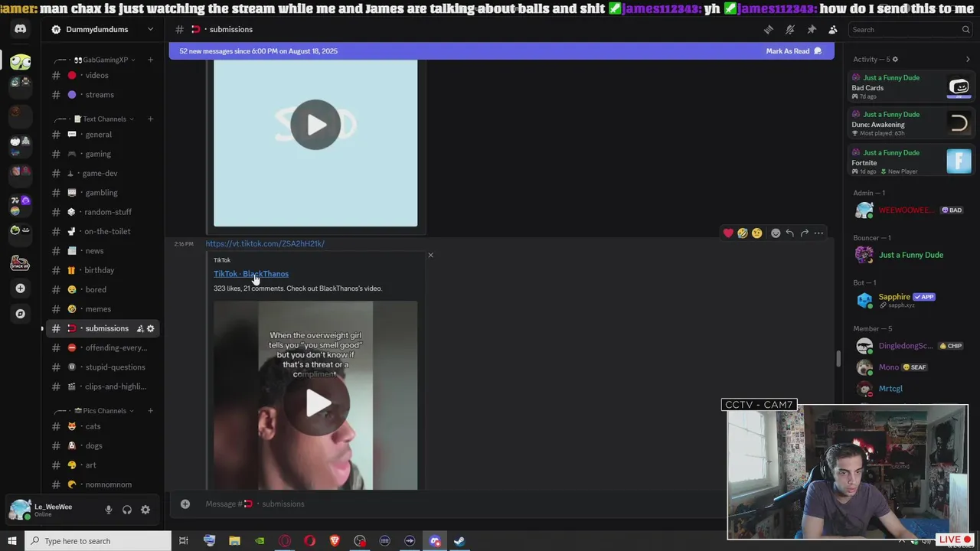The width and height of the screenshot is (980, 551).
Task: Reply to the message with arrow icon
Action: click(x=790, y=233)
